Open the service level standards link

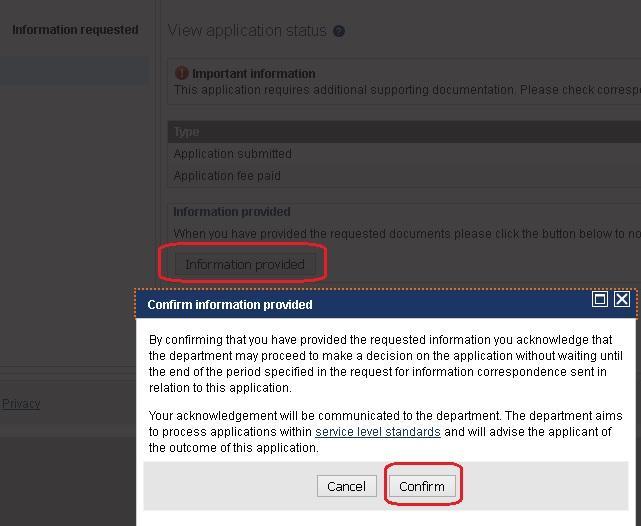(378, 432)
